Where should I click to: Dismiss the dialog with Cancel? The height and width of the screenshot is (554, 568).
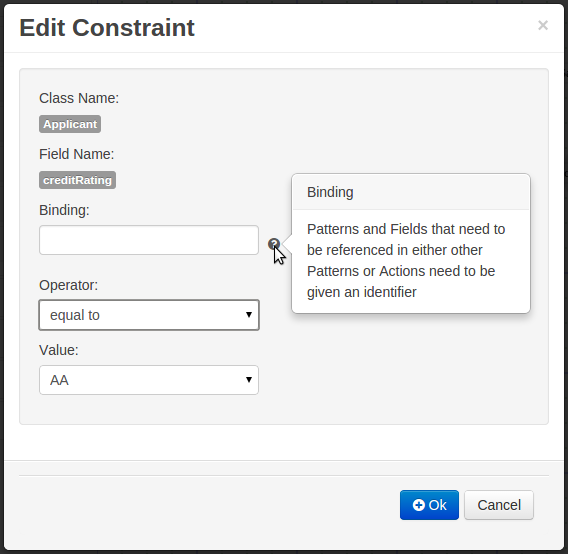(x=499, y=505)
